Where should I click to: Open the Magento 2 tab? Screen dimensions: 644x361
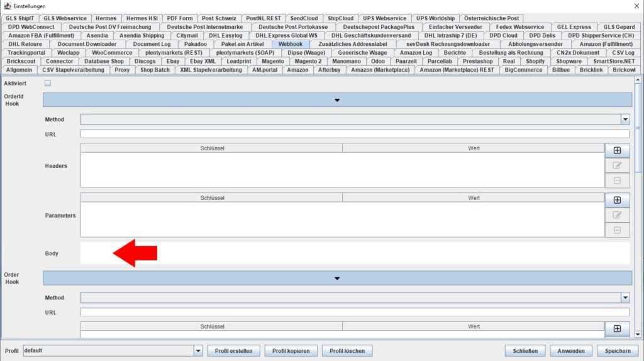(308, 61)
